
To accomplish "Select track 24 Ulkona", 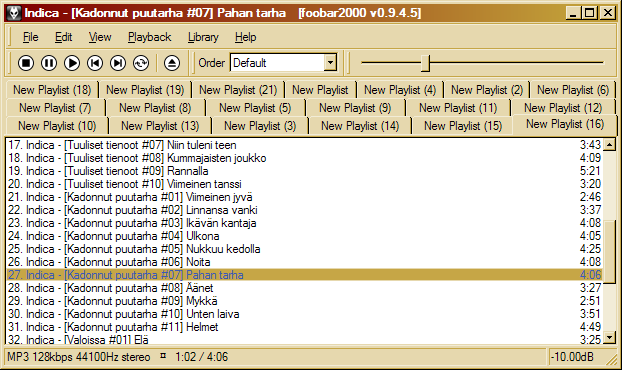I will (x=305, y=236).
